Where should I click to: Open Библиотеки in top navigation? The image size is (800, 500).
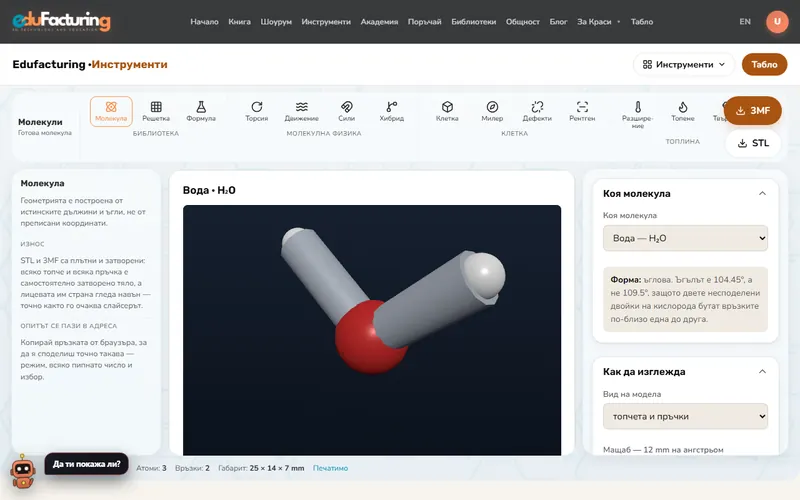tap(473, 21)
